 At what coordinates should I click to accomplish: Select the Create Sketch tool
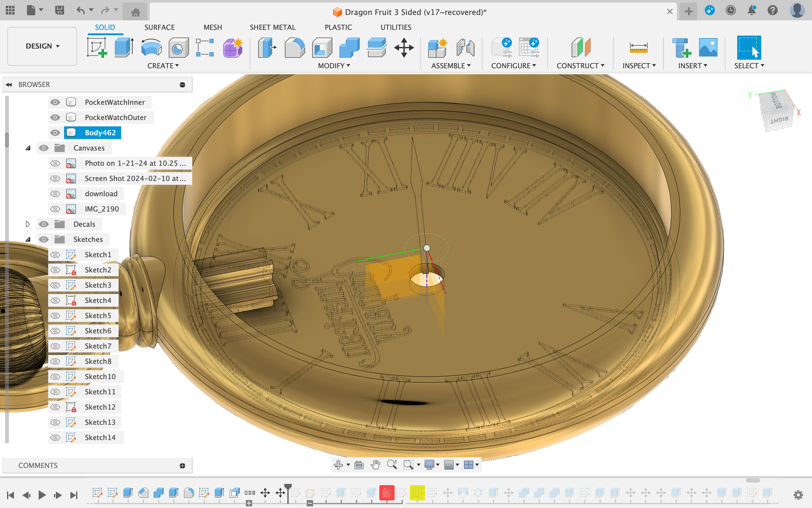pyautogui.click(x=96, y=47)
